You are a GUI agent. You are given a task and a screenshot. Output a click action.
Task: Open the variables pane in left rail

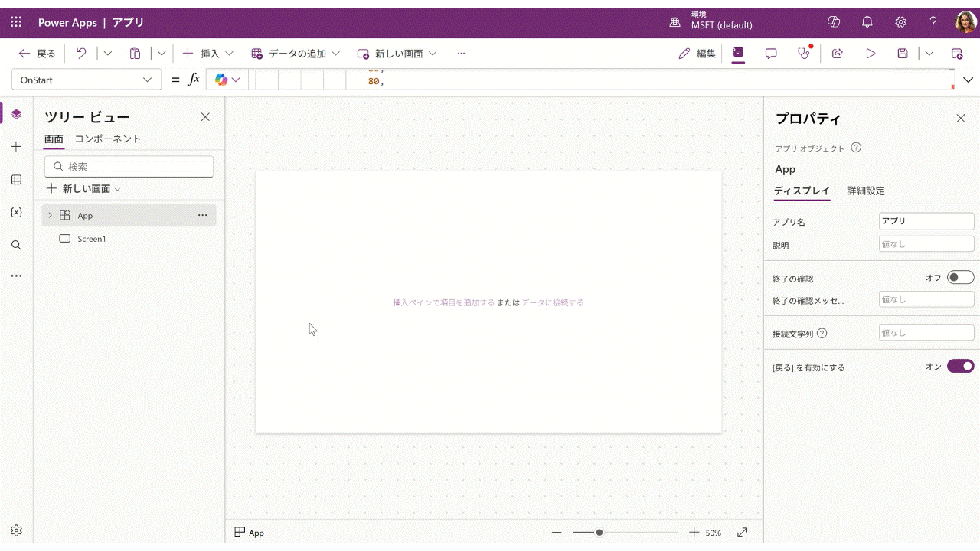[x=16, y=212]
